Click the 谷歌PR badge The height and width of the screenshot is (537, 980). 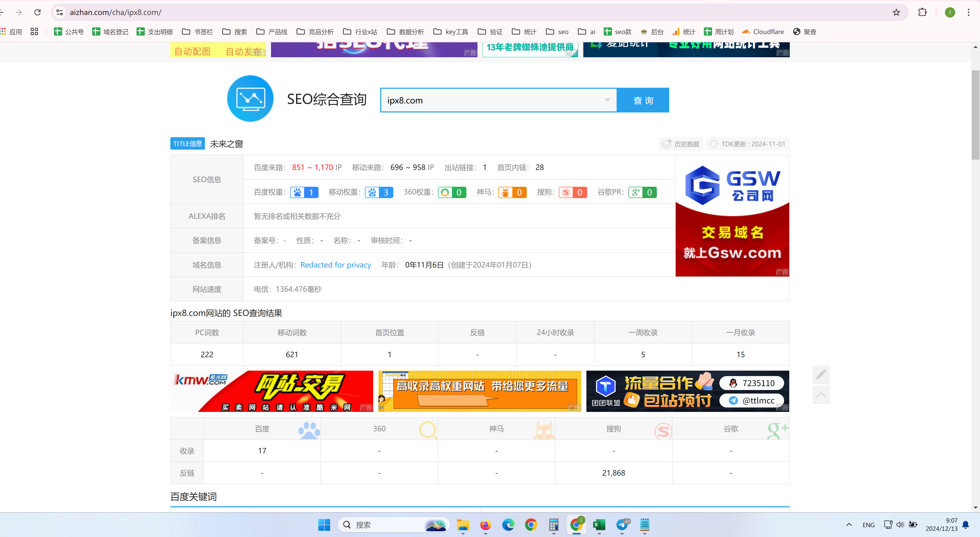642,192
